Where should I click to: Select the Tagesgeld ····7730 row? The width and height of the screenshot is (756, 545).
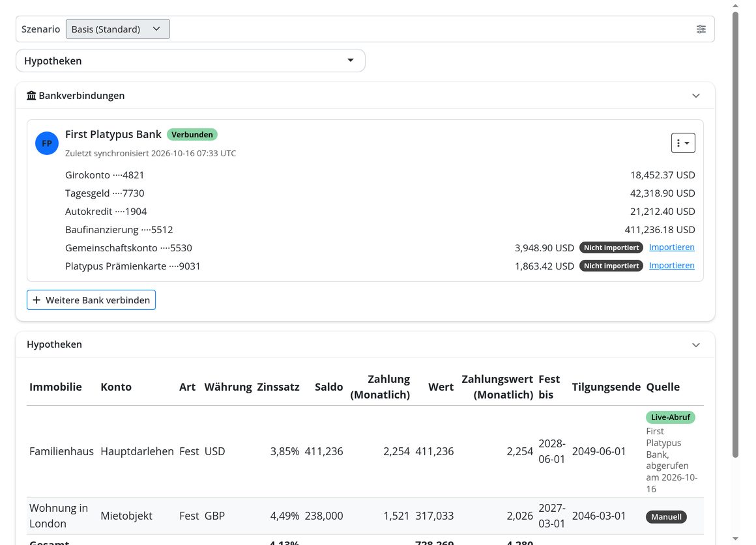pyautogui.click(x=380, y=193)
